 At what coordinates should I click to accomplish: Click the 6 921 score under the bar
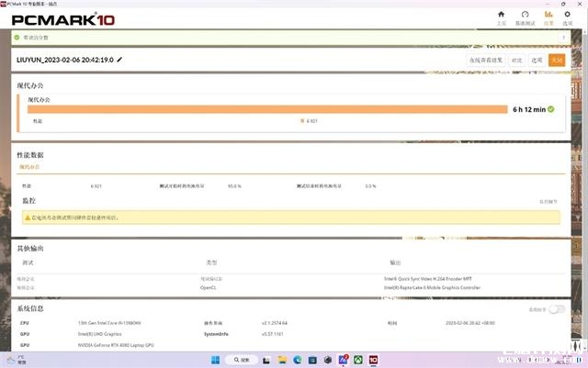click(312, 121)
